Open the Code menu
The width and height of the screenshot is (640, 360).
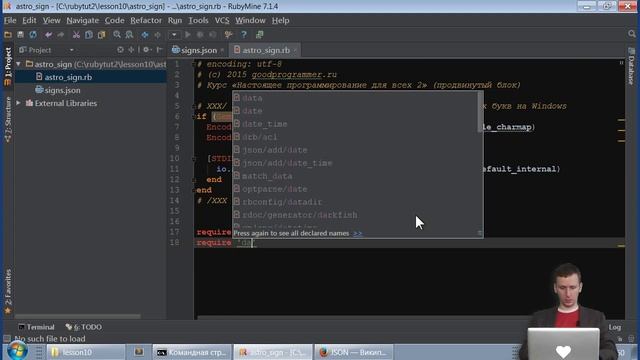(114, 20)
